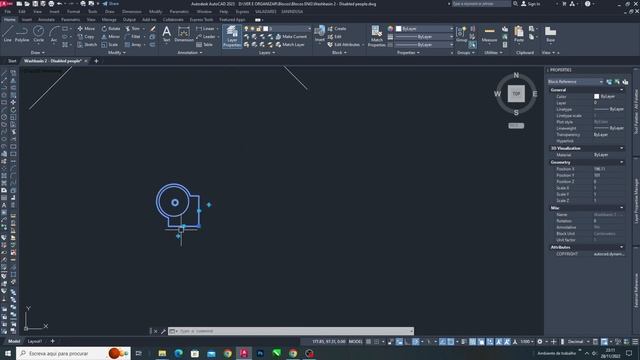Image resolution: width=640 pixels, height=360 pixels.
Task: Toggle grid display in status bar
Action: [x=368, y=342]
